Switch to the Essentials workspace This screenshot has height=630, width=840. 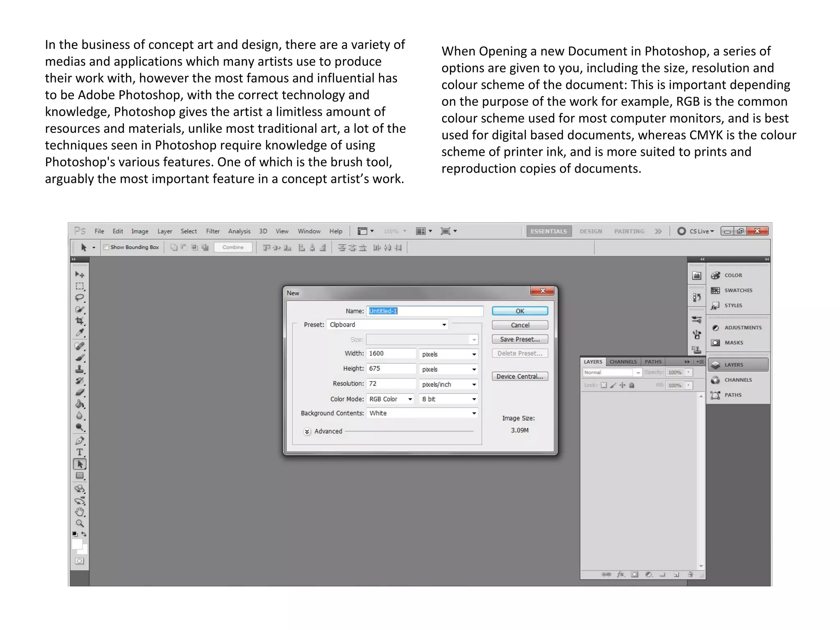coord(549,231)
